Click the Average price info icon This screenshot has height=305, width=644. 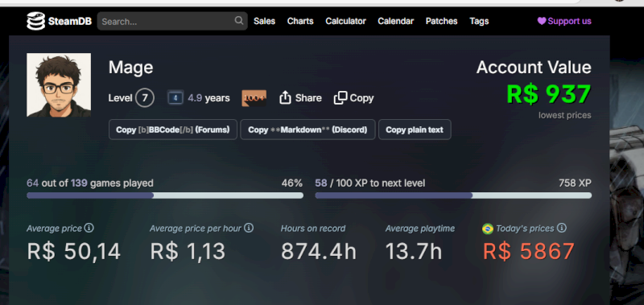tap(89, 228)
